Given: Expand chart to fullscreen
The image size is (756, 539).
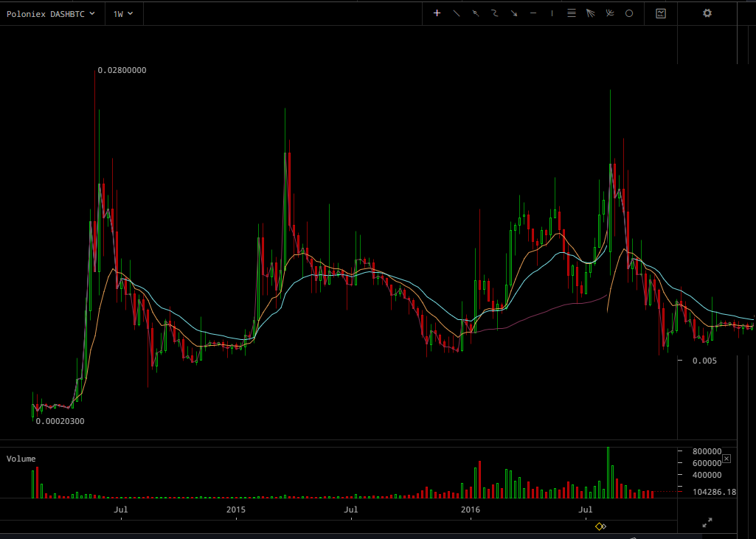Looking at the screenshot, I should pyautogui.click(x=707, y=523).
